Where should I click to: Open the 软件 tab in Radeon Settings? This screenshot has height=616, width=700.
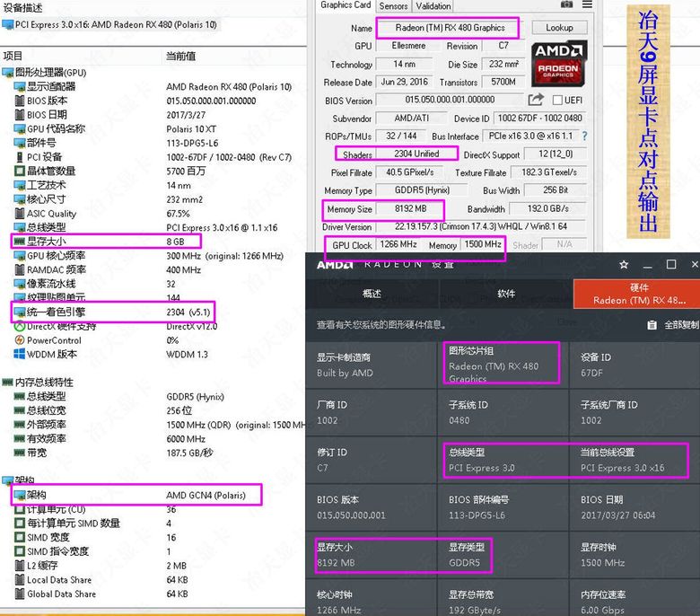click(506, 294)
